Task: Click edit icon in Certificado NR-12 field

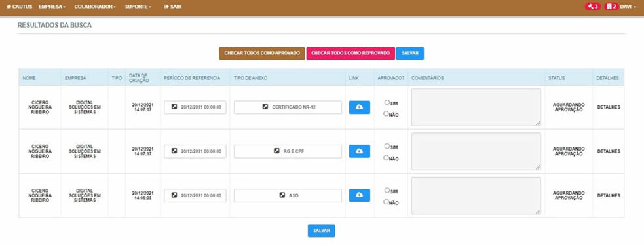Action: [x=265, y=107]
